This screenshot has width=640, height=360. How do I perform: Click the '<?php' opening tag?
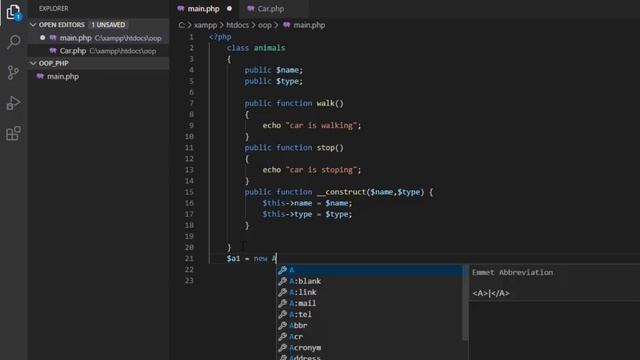pyautogui.click(x=220, y=37)
